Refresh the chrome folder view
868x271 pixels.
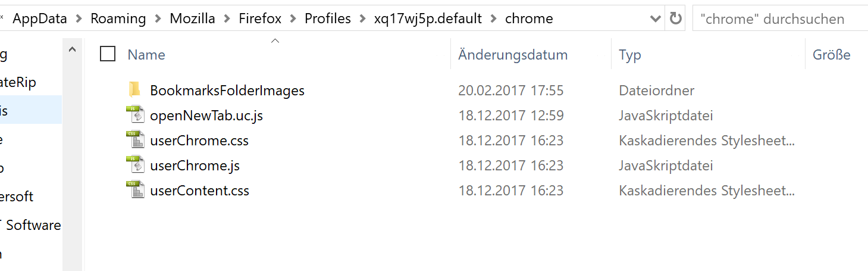pyautogui.click(x=675, y=18)
